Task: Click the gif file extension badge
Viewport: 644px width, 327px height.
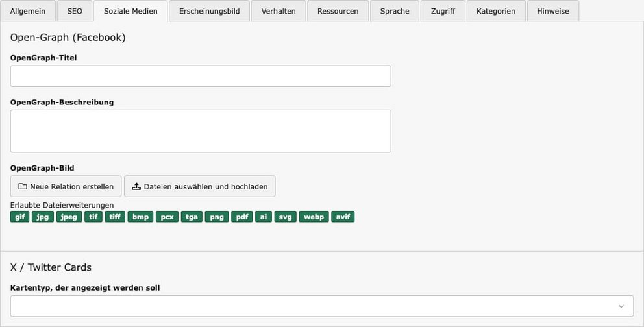Action: tap(20, 217)
